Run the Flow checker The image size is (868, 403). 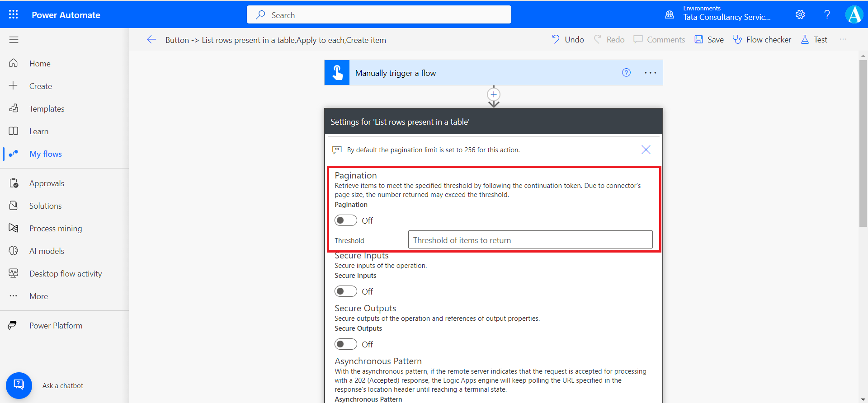tap(762, 40)
